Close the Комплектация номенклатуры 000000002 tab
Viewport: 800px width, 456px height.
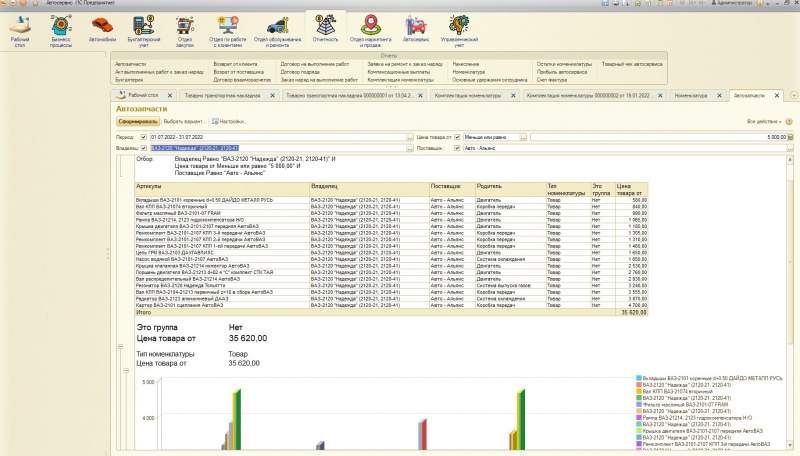[x=660, y=95]
